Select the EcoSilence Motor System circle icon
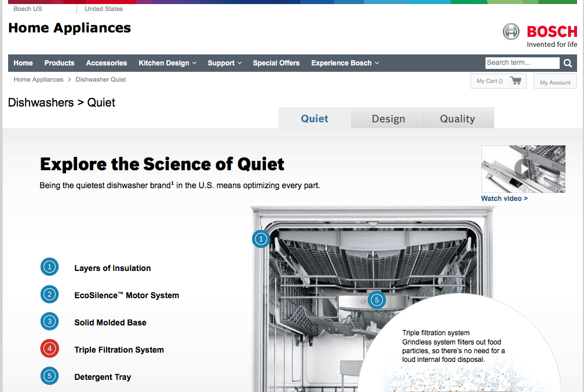This screenshot has width=584, height=392. [49, 294]
